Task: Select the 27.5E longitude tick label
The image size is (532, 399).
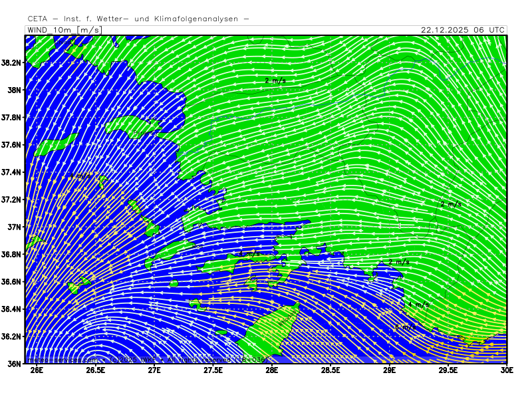Action: (213, 370)
